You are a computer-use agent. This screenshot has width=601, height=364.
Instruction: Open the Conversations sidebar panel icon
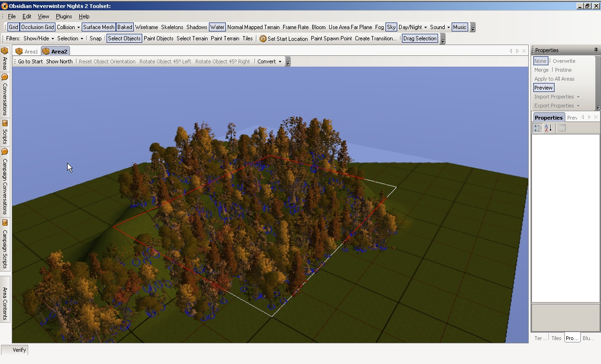click(5, 77)
